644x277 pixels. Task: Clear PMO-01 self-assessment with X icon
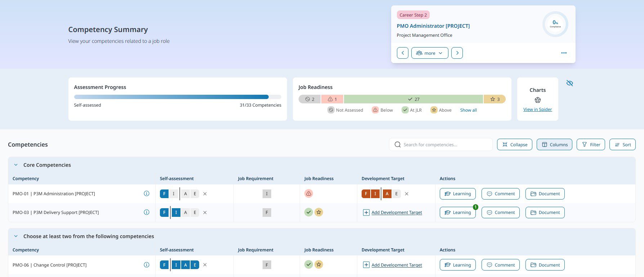(x=205, y=194)
